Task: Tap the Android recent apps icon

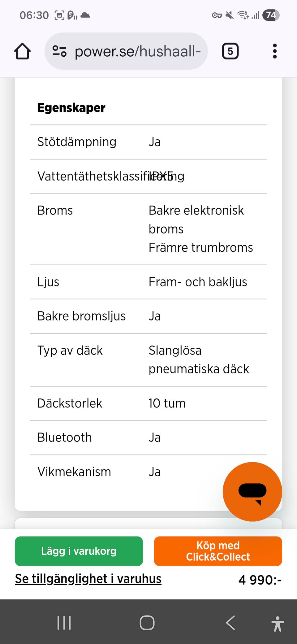Action: 64,623
